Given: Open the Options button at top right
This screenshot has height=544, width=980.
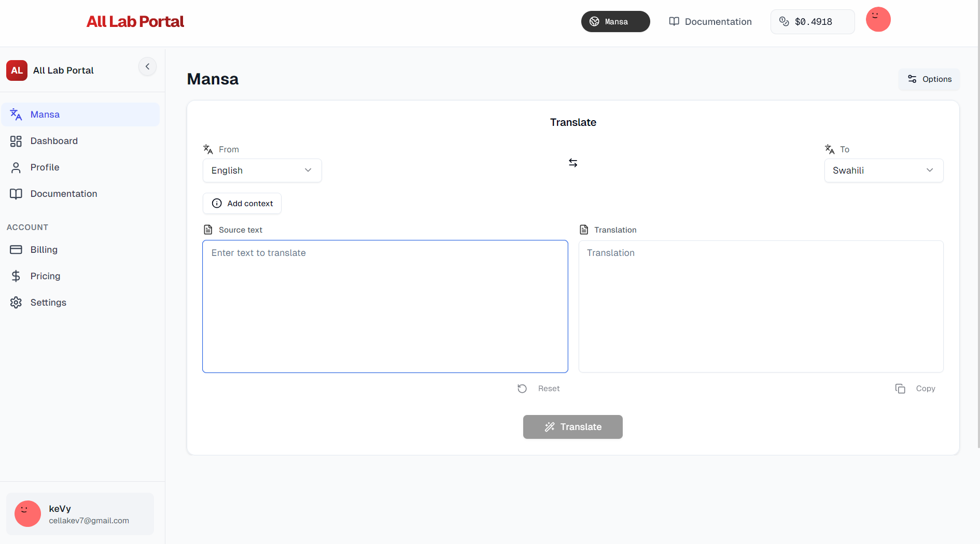Looking at the screenshot, I should click(x=929, y=79).
